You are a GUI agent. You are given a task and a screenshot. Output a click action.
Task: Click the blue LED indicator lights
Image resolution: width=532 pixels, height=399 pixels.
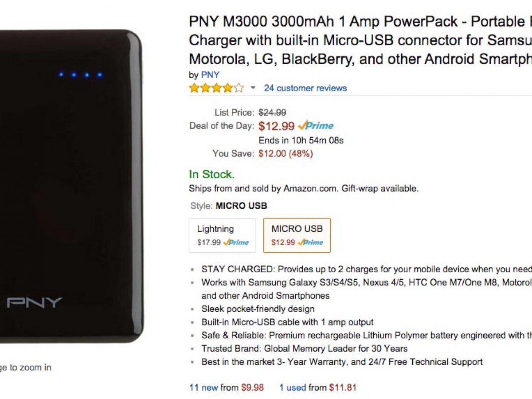pos(80,74)
